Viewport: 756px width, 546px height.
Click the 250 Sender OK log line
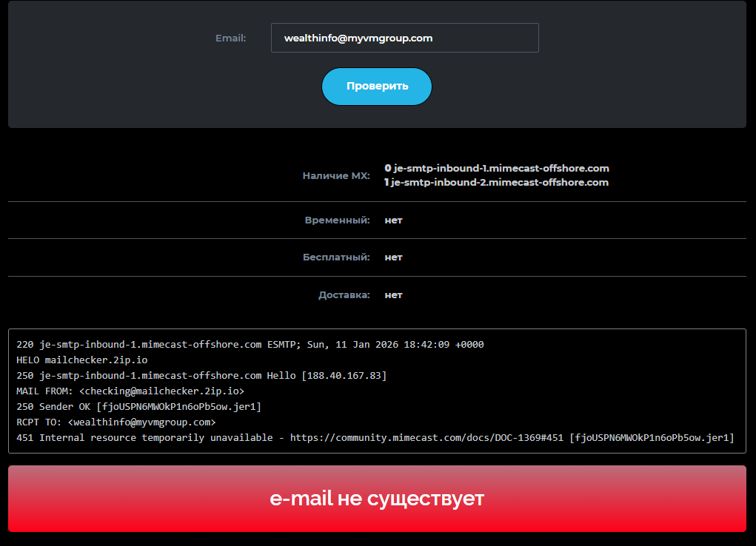(138, 407)
